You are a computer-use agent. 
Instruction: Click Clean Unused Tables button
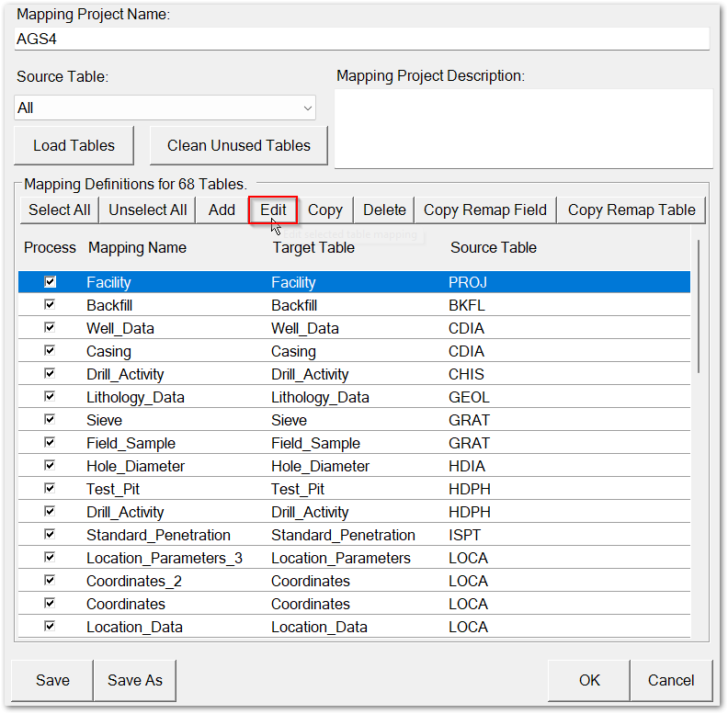239,145
